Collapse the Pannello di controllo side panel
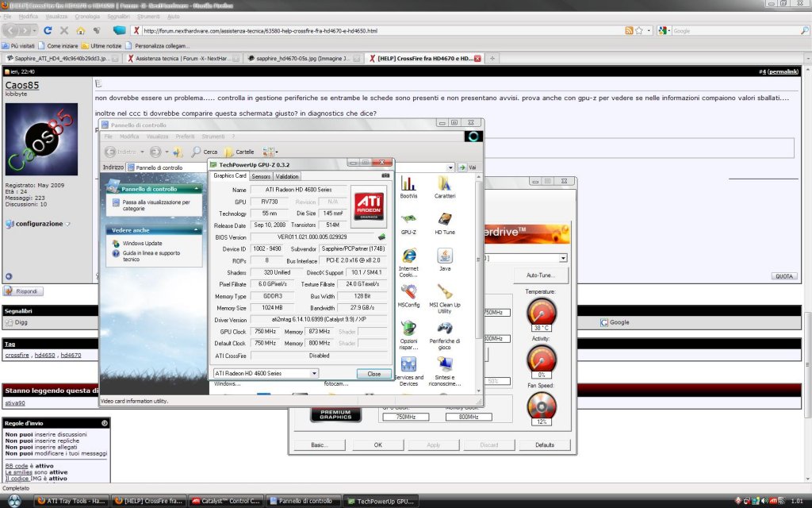The width and height of the screenshot is (812, 508). [197, 189]
